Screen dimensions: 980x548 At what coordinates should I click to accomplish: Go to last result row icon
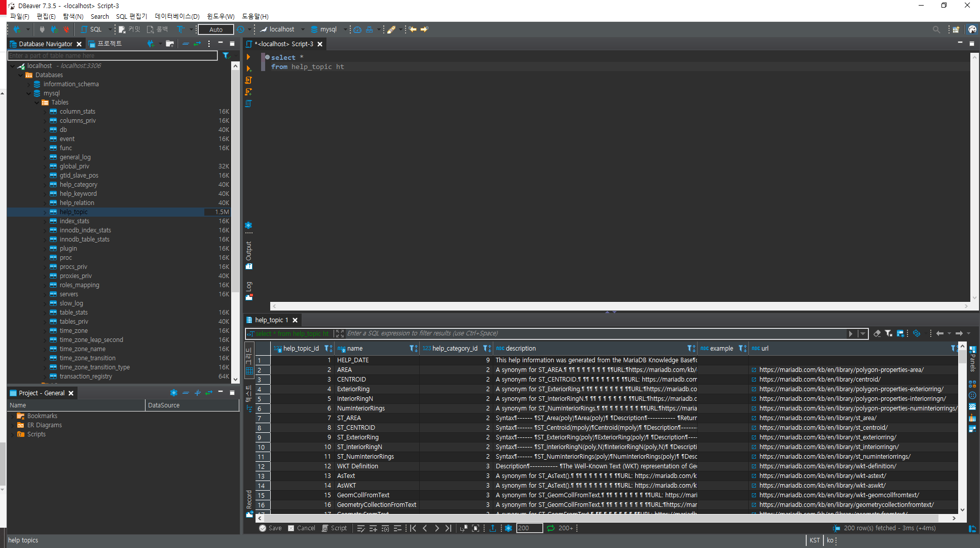pyautogui.click(x=448, y=528)
